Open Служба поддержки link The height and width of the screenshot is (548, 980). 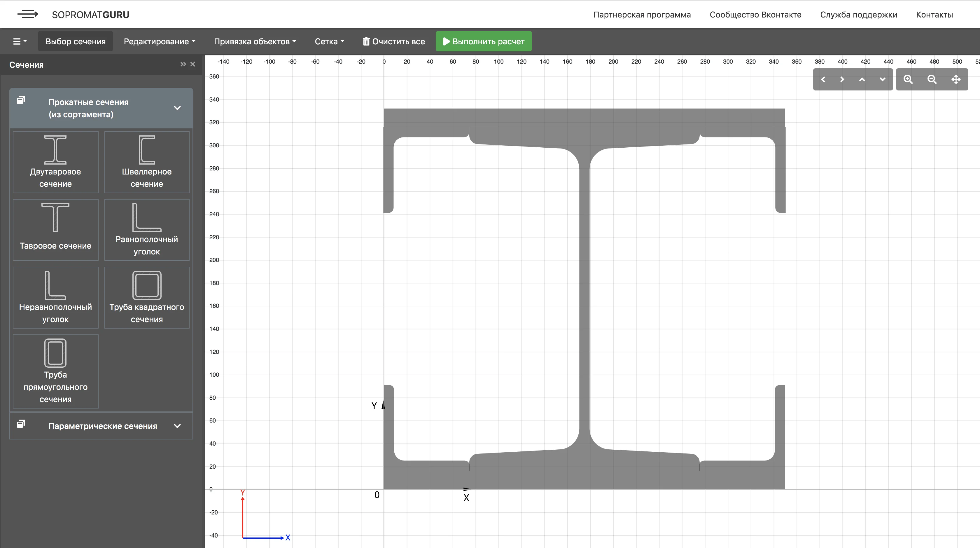pyautogui.click(x=859, y=15)
